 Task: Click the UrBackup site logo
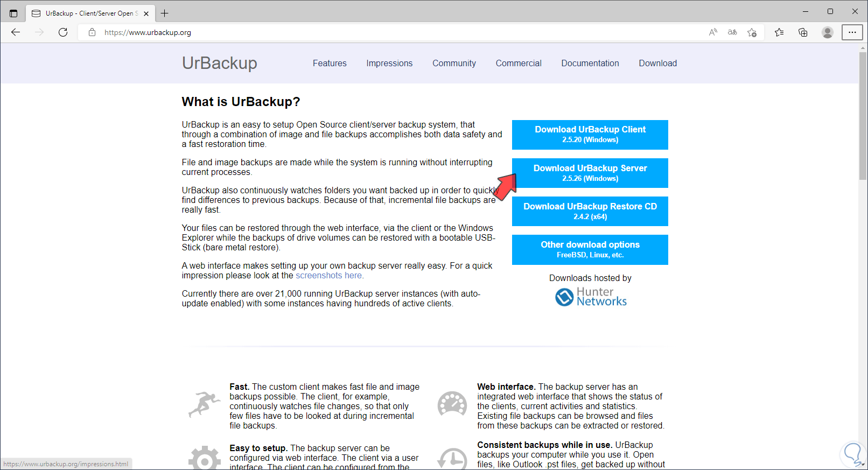220,63
